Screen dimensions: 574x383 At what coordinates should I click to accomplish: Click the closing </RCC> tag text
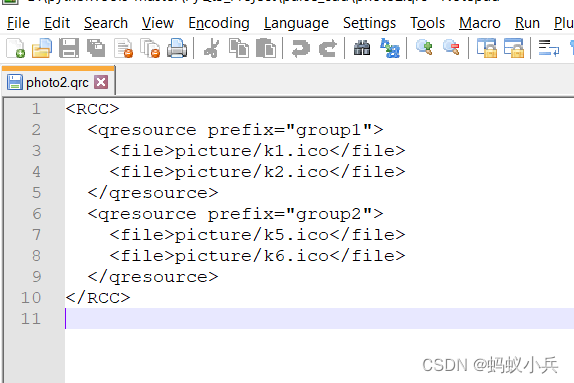tap(98, 298)
